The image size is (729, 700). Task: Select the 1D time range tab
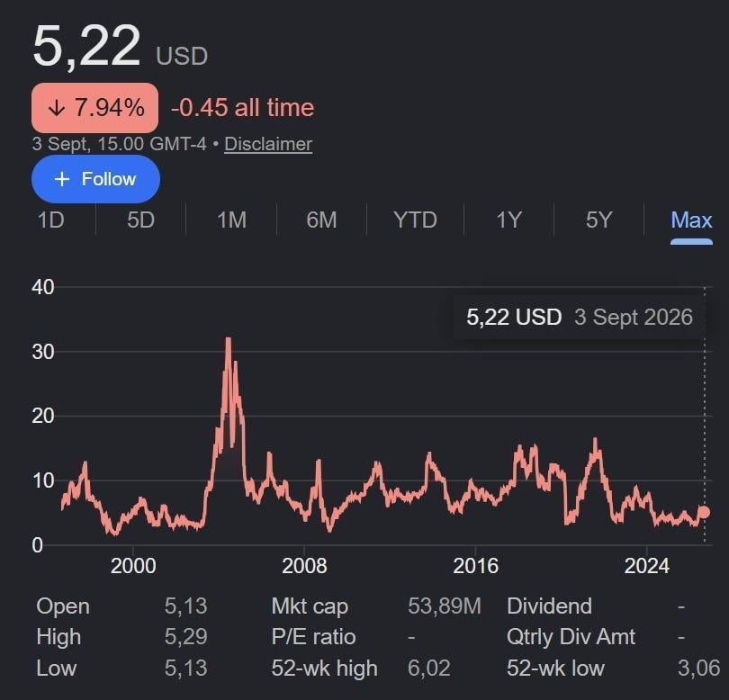pos(50,220)
